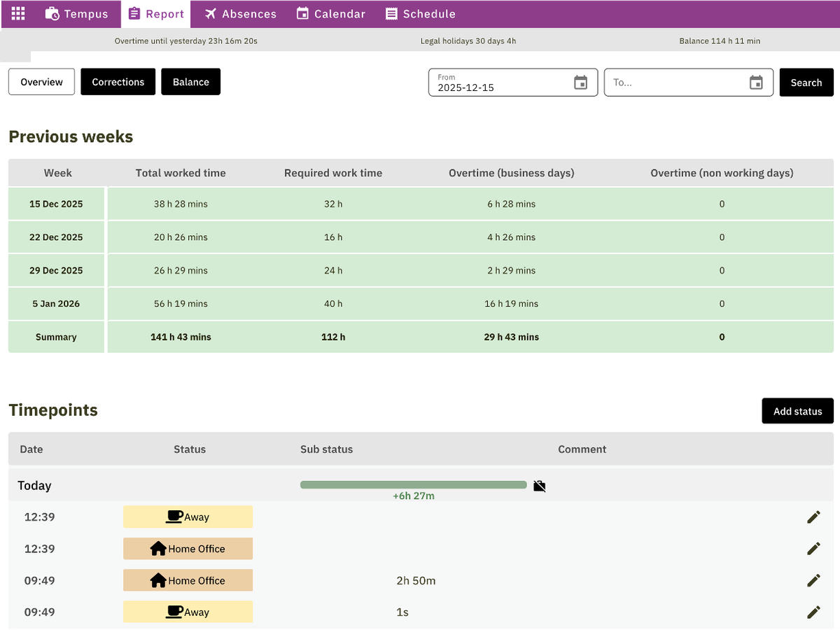Click the crossed-out briefcase icon beside Today's progress bar

[539, 486]
